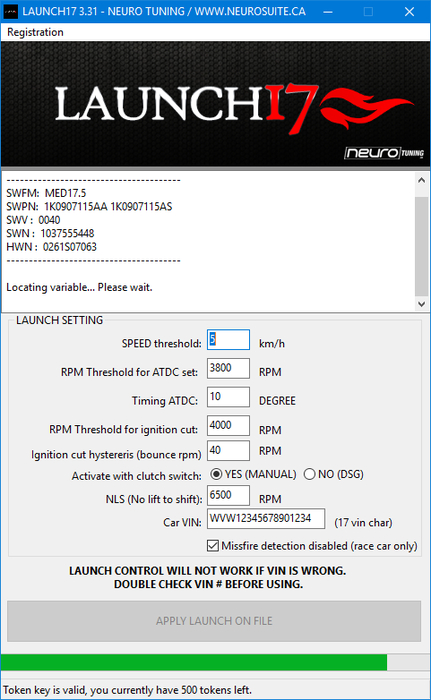This screenshot has height=700, width=431.
Task: Select YES (MANUAL) clutch switch option
Action: point(253,474)
